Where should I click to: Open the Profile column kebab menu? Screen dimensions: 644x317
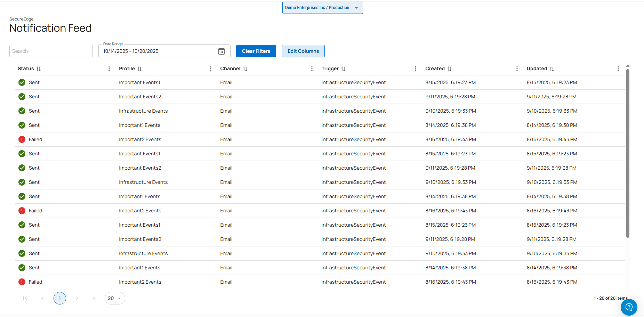coord(210,68)
